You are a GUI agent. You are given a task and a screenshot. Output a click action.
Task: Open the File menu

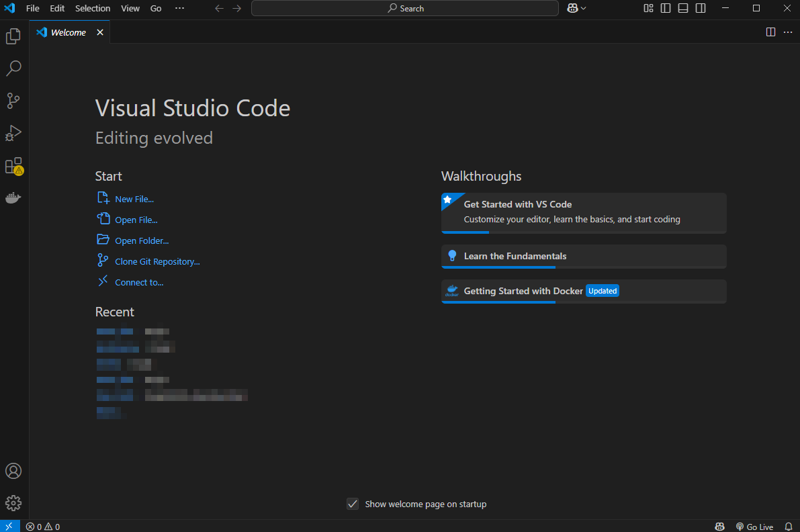click(x=33, y=8)
